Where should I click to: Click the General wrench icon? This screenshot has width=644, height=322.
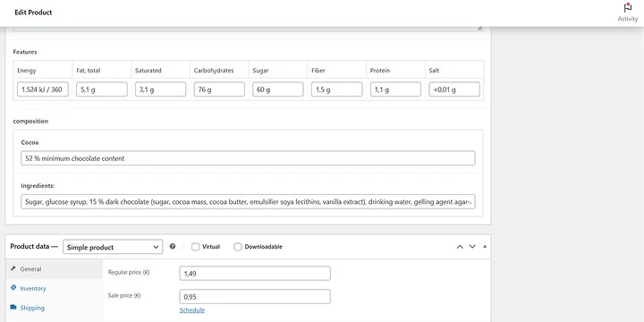pos(13,268)
